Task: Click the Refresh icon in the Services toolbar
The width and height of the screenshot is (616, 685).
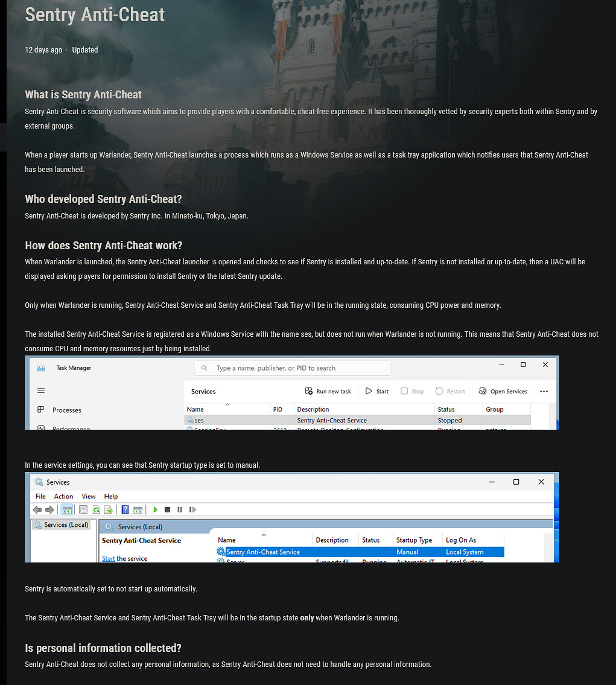Action: [96, 509]
